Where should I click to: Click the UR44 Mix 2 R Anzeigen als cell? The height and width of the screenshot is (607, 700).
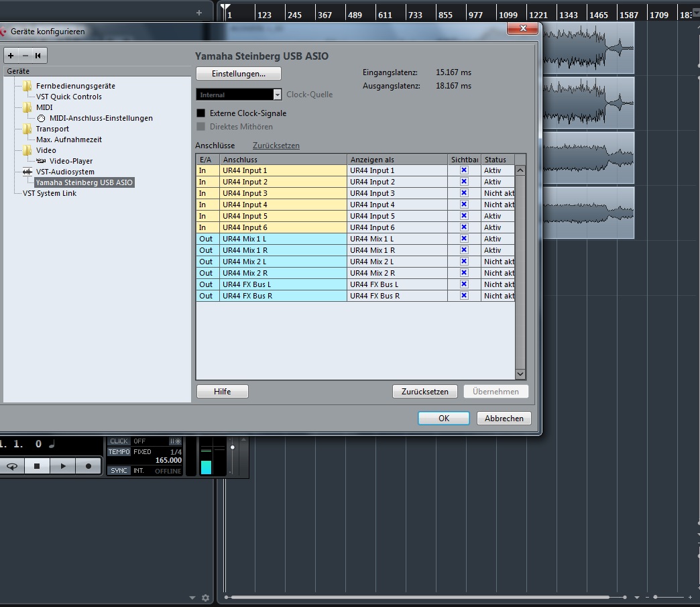pyautogui.click(x=398, y=273)
